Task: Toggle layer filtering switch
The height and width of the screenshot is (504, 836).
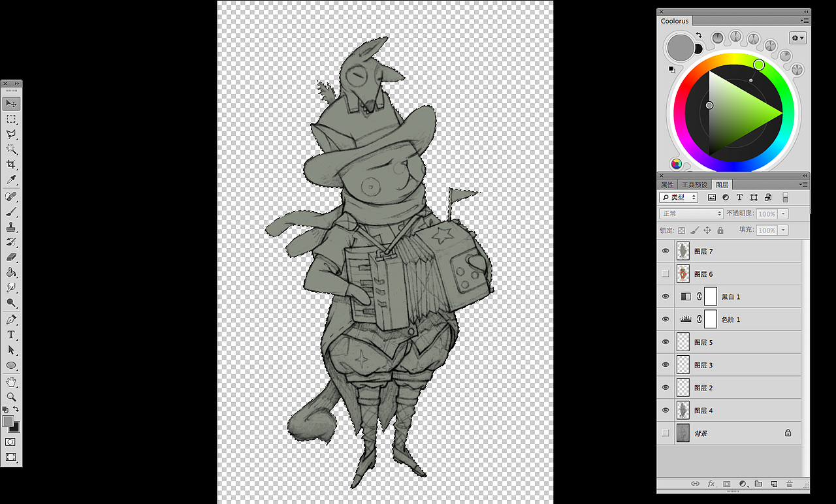Action: tap(785, 197)
